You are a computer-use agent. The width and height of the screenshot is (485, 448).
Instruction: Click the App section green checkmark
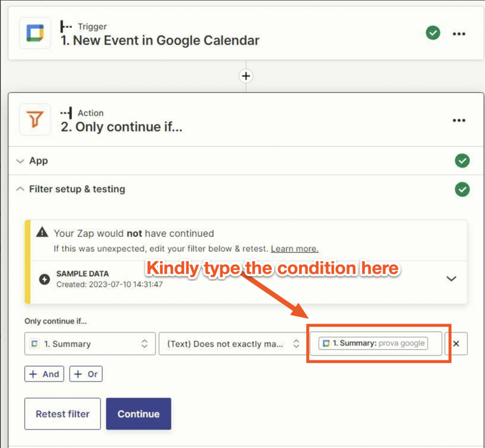462,161
